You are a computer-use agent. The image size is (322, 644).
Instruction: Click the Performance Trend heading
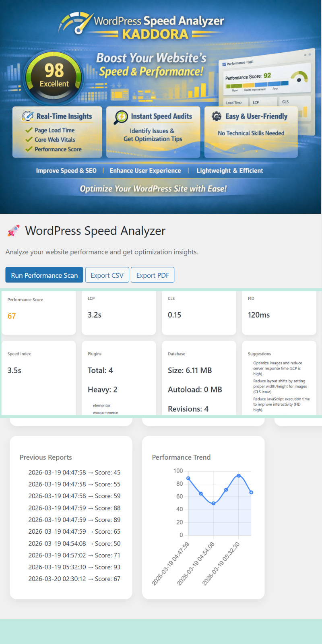point(181,457)
